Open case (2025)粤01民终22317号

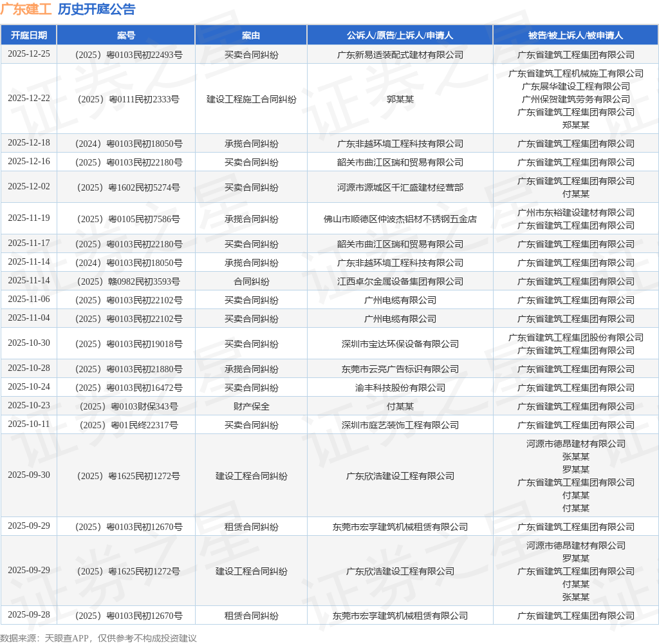click(129, 425)
